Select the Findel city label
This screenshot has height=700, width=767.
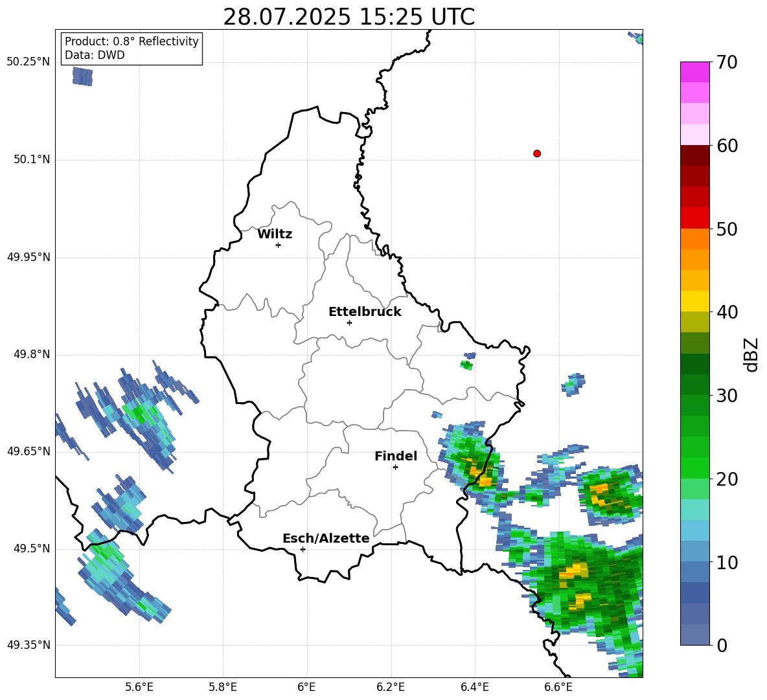coord(396,456)
